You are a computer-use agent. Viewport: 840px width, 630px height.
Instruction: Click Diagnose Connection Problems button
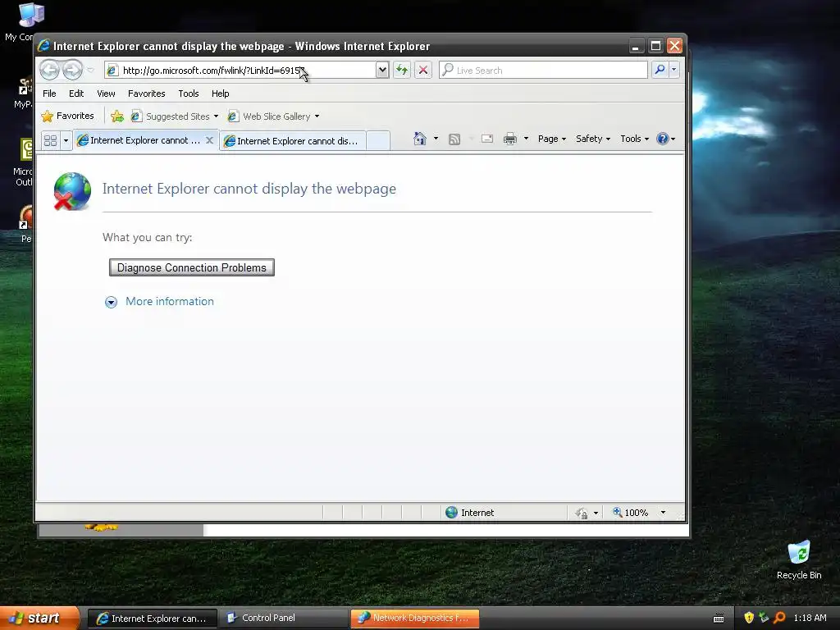point(192,267)
